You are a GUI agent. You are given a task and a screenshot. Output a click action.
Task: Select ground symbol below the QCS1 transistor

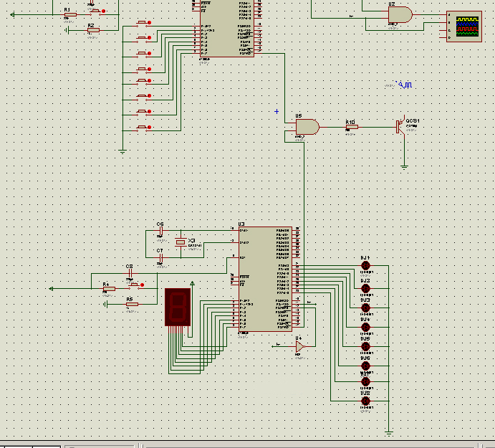[x=404, y=167]
